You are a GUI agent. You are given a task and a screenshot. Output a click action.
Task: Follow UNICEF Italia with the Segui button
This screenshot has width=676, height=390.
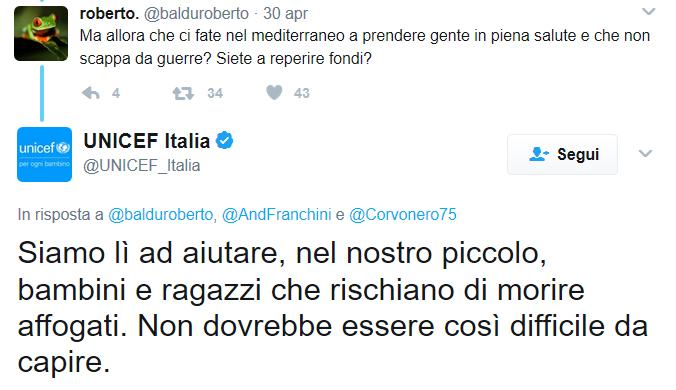(x=562, y=154)
